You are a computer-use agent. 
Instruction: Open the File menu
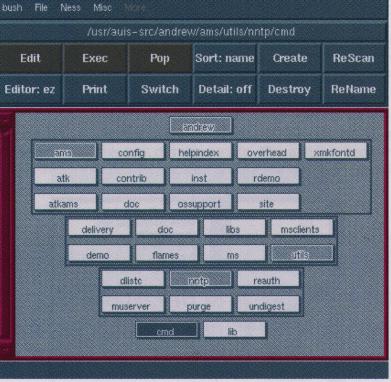pos(41,7)
